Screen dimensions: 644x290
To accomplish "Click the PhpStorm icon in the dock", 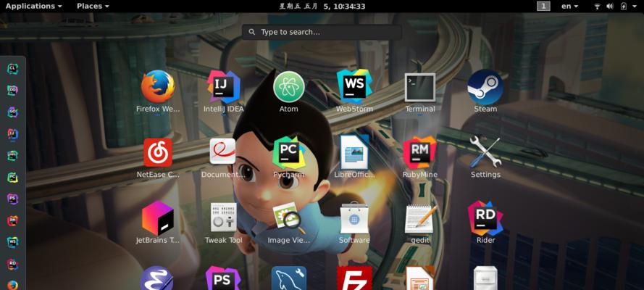I will pyautogui.click(x=13, y=199).
